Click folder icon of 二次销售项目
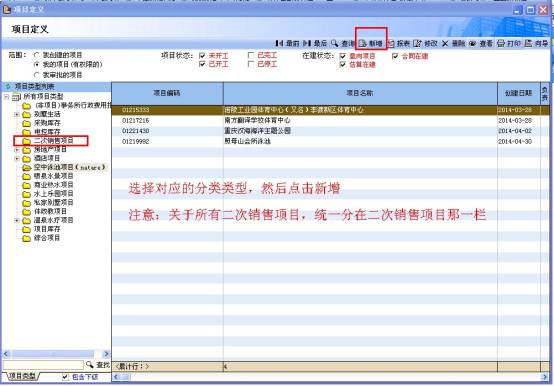The height and width of the screenshot is (386, 554). [26, 141]
